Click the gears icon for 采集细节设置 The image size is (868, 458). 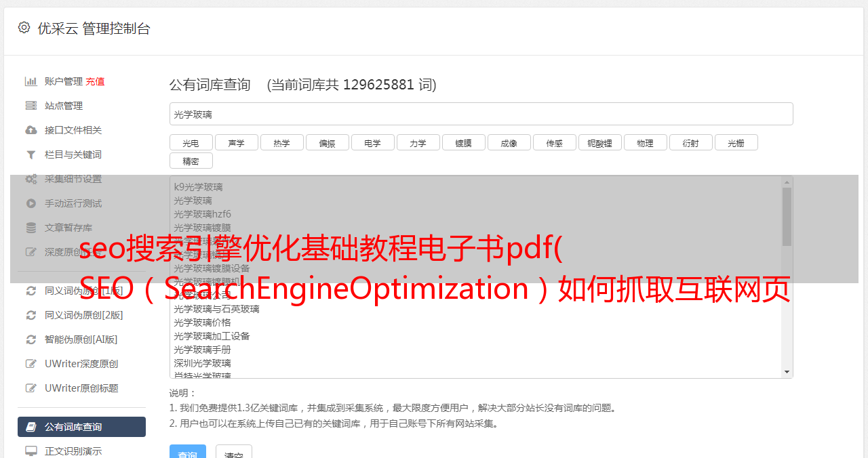point(31,179)
